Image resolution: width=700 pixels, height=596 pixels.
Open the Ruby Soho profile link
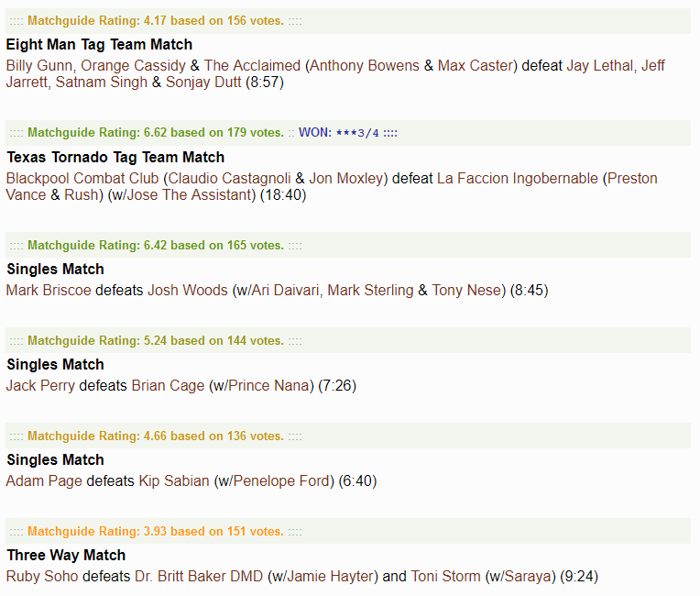click(42, 577)
